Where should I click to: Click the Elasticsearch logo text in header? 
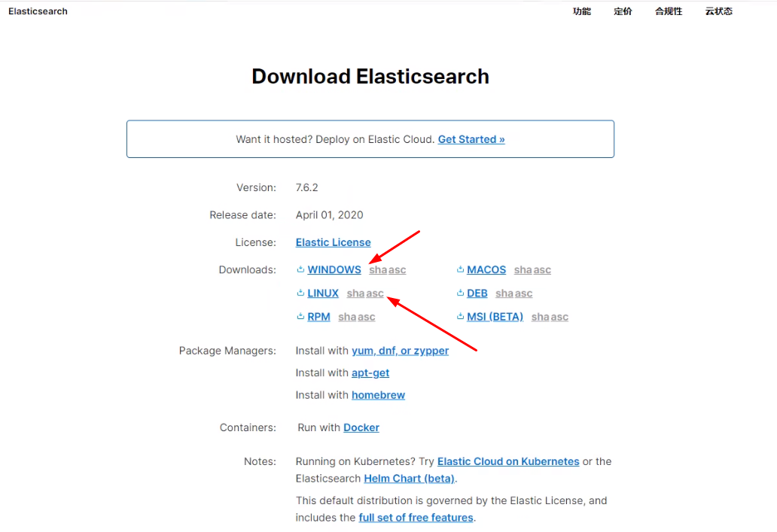pyautogui.click(x=38, y=11)
